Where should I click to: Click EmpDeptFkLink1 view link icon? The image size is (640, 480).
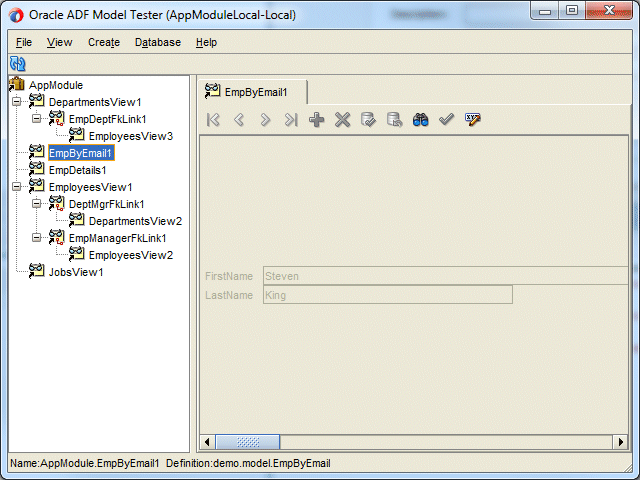coord(56,118)
